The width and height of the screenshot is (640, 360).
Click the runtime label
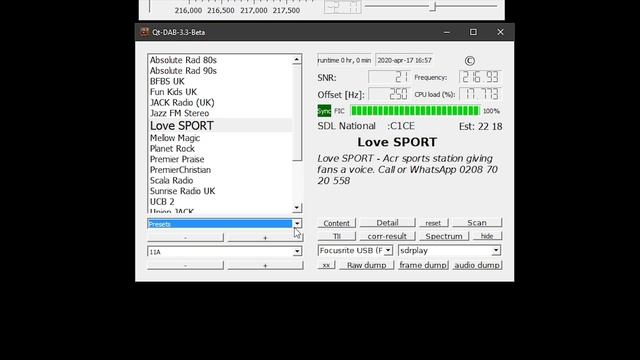[x=344, y=60]
